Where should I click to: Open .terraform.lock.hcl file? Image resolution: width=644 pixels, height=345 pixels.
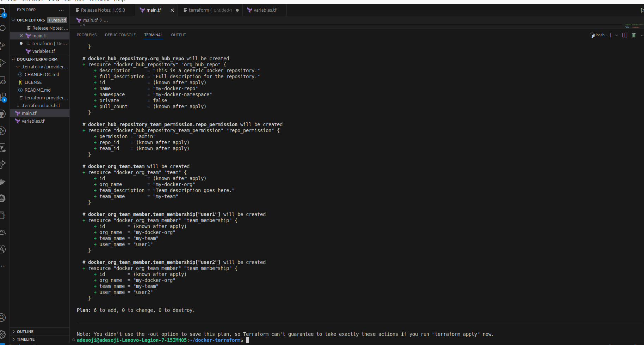(x=41, y=105)
